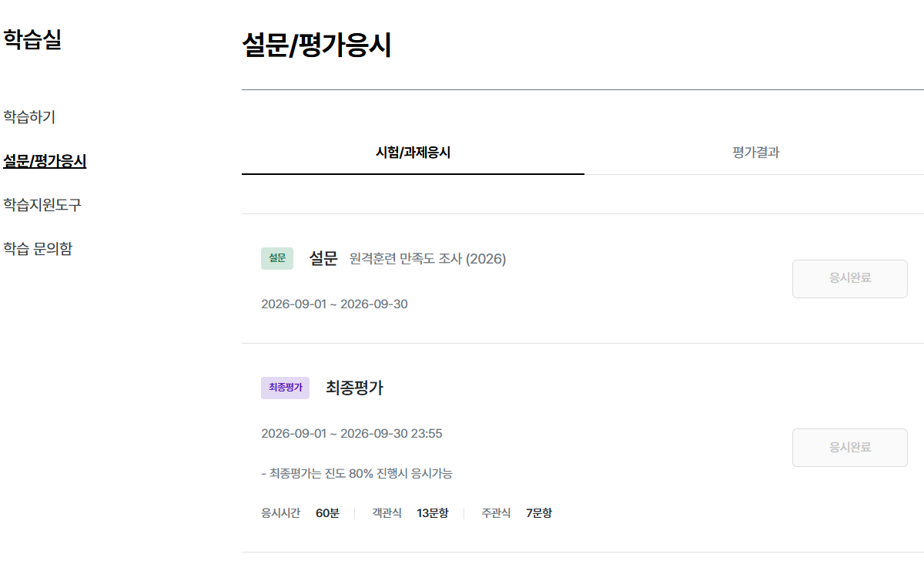This screenshot has width=924, height=561.
Task: Click the 학습실 sidebar heading
Action: pos(32,39)
